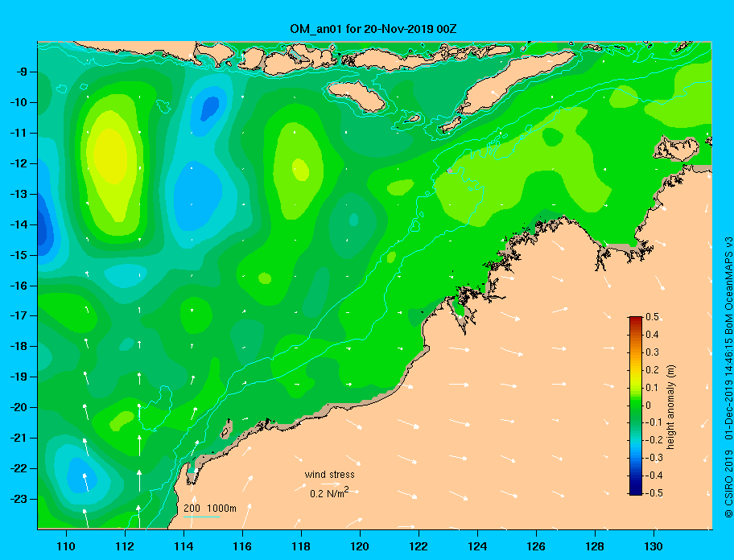Click the colour bar value -0.2
The height and width of the screenshot is (560, 734).
pyautogui.click(x=654, y=440)
